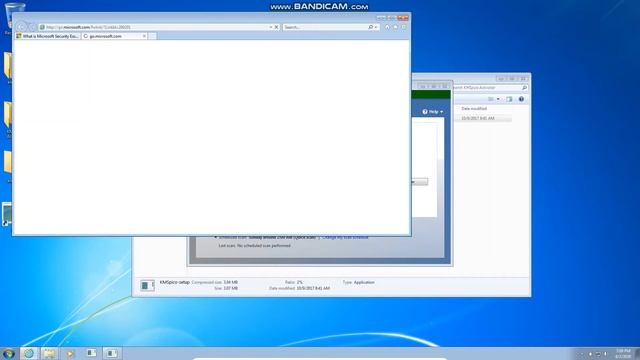Click the partially visible button in Security Essentials
Screen dimensions: 640x360
point(420,182)
